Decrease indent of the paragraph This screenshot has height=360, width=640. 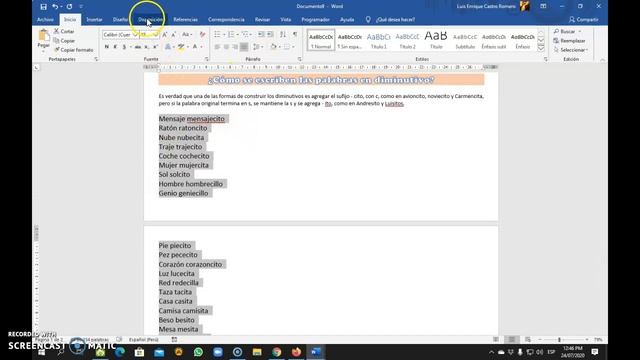[x=261, y=35]
